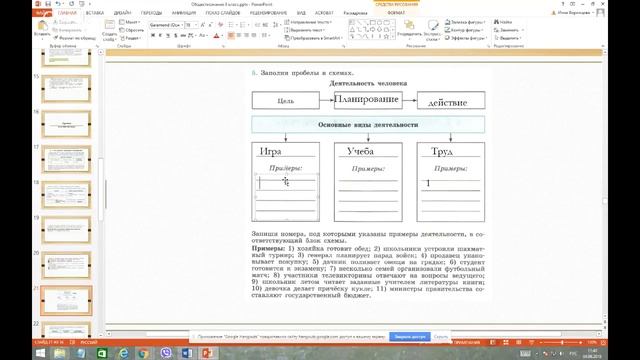Screen dimensions: 640x360
Task: Select the star shape in shapes gallery
Action: (x=386, y=37)
